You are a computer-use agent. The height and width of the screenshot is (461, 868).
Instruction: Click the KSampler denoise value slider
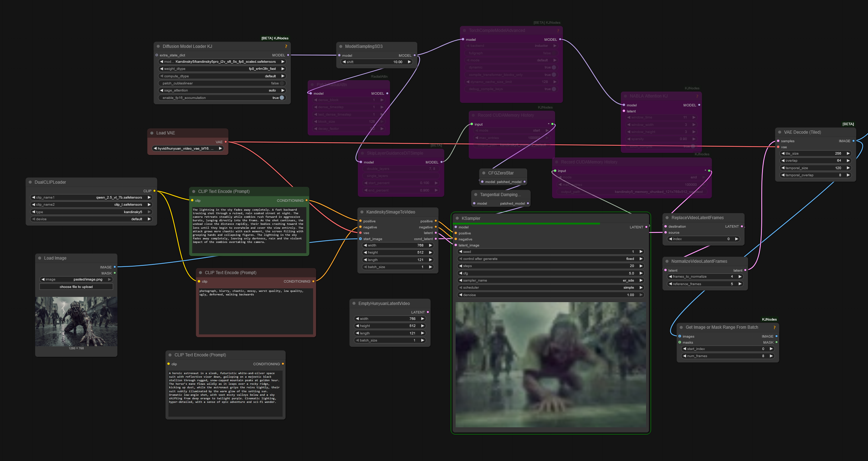(x=550, y=295)
